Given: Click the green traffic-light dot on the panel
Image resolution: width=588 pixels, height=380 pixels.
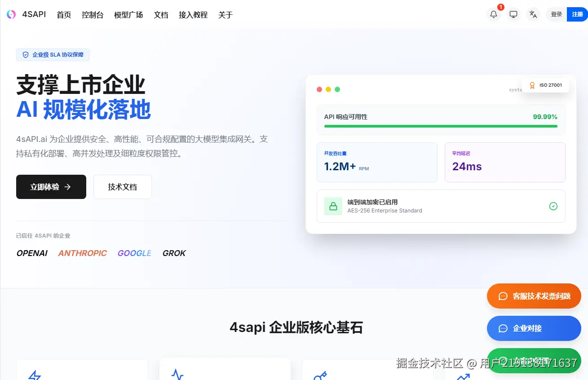Looking at the screenshot, I should [x=337, y=89].
